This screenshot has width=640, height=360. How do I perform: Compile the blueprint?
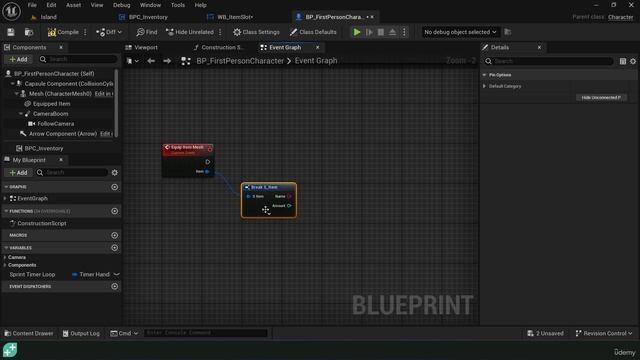point(63,32)
